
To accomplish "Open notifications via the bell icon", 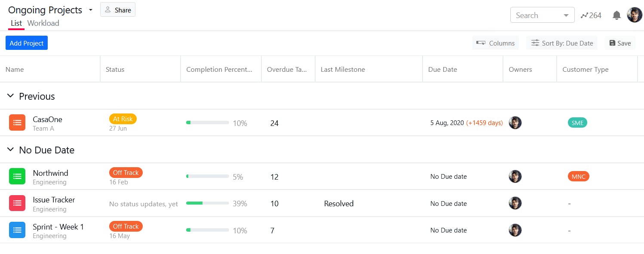I will [616, 15].
